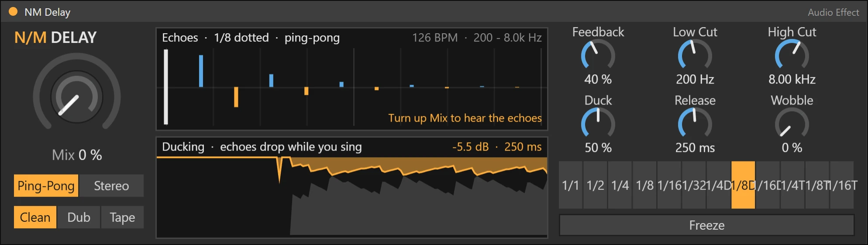Set delay time to 1/4 dotted
Screen dimensions: 868x245
coord(719,185)
